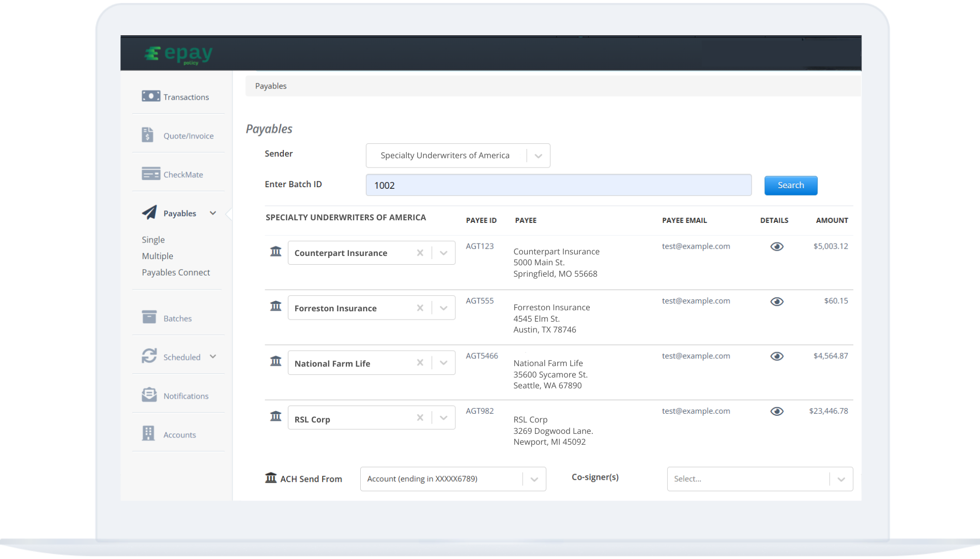Image resolution: width=980 pixels, height=559 pixels.
Task: Open Quote/Invoice via its document icon
Action: coord(148,135)
